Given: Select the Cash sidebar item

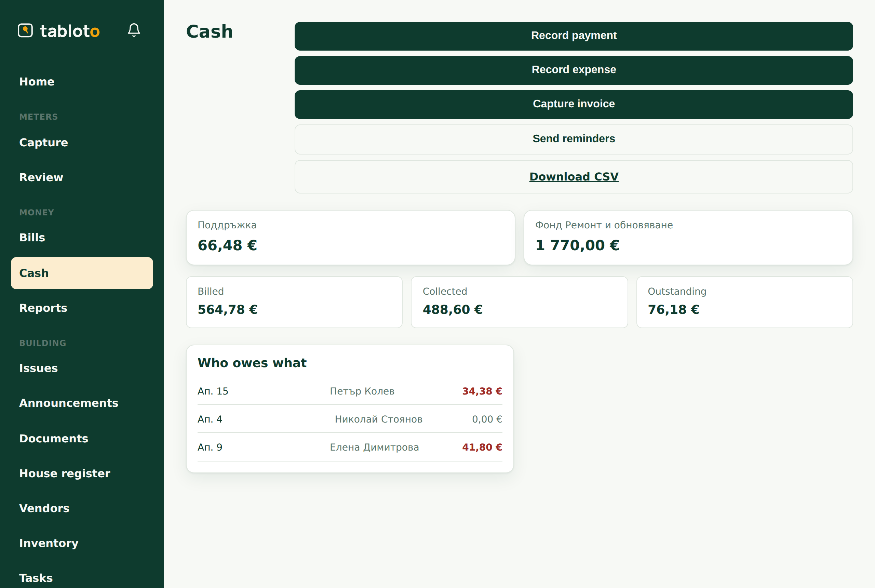Looking at the screenshot, I should [x=82, y=273].
